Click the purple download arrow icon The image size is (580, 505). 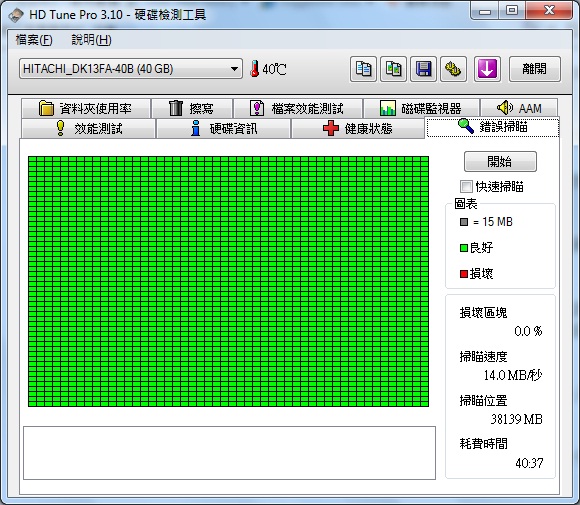488,69
